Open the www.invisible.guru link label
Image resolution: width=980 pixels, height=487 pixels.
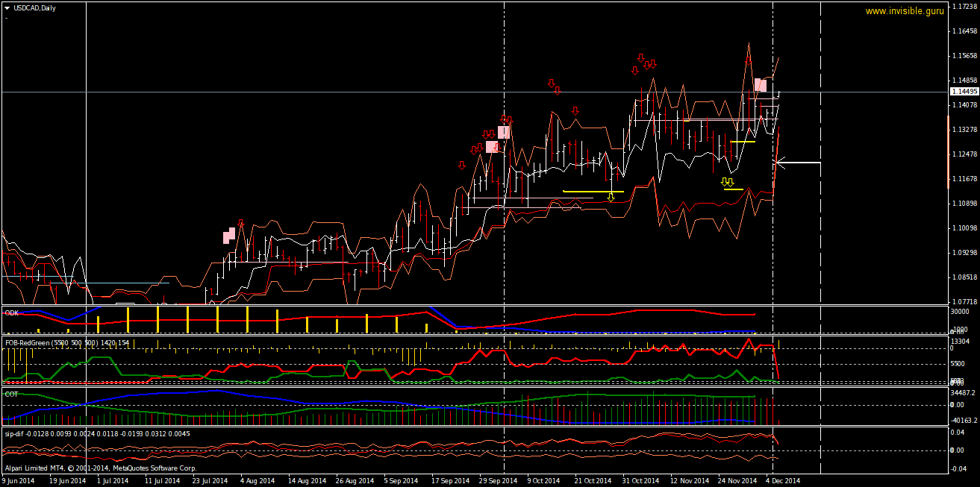click(x=905, y=11)
